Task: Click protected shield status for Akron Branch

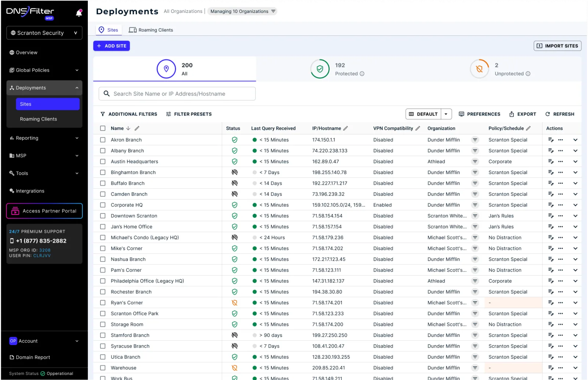Action: pos(234,140)
